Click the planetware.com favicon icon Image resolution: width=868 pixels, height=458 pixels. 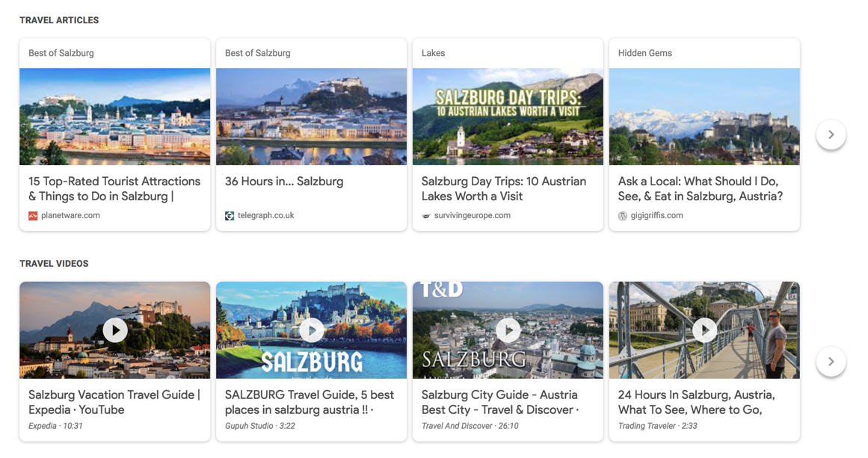coord(33,216)
